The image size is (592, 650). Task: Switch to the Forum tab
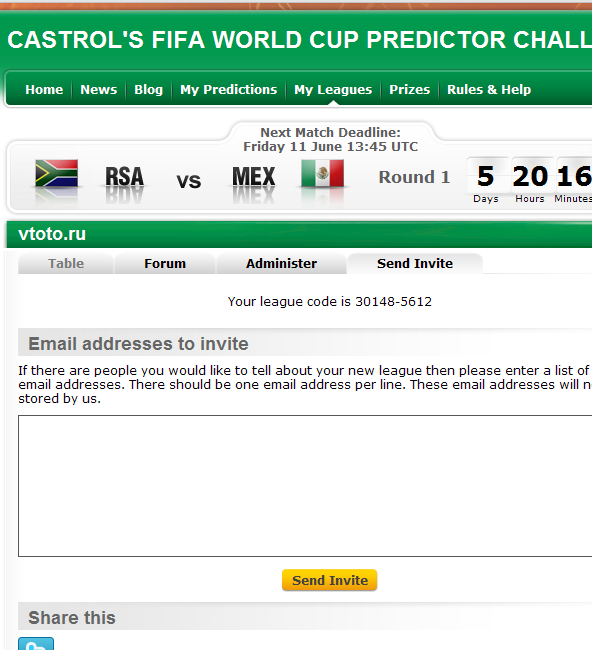(x=165, y=264)
